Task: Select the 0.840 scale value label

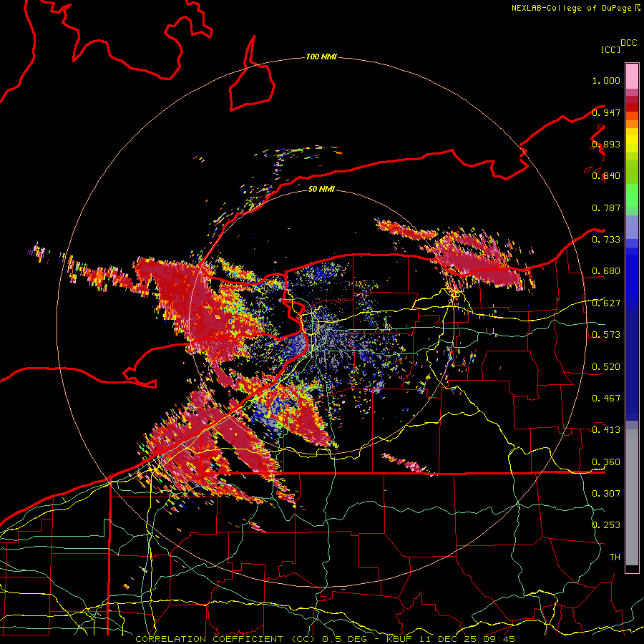Action: (x=606, y=176)
